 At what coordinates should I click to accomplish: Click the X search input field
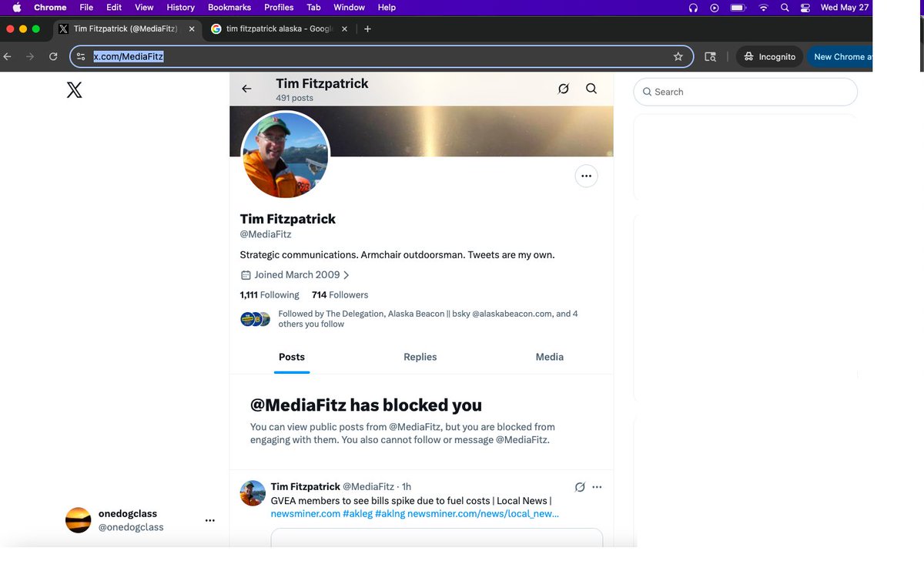(x=745, y=92)
